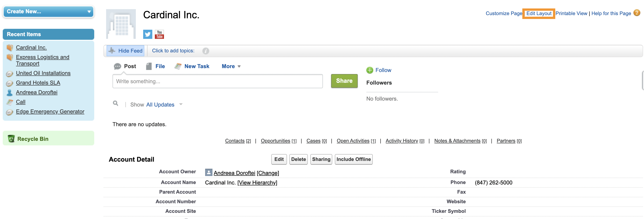Click the green Share button
Screen dimensions: 644x219
point(344,81)
